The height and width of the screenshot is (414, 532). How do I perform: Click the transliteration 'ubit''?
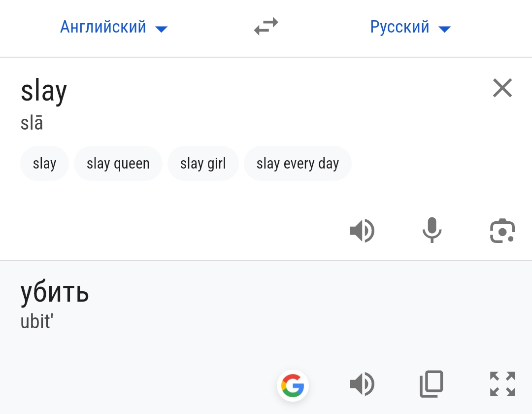[37, 321]
